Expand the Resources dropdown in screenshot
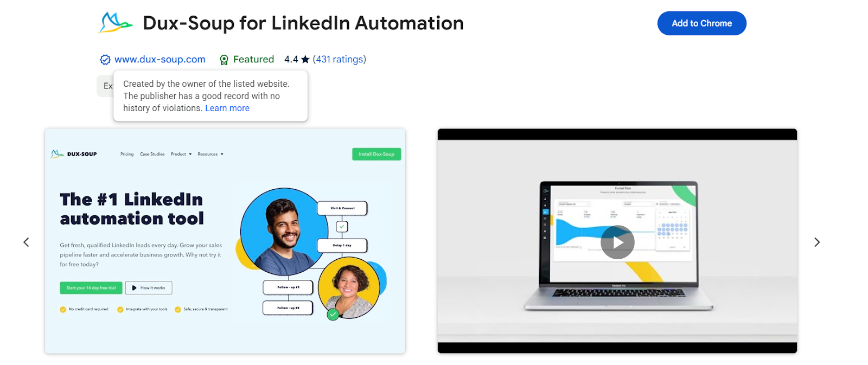The width and height of the screenshot is (868, 365). [210, 154]
